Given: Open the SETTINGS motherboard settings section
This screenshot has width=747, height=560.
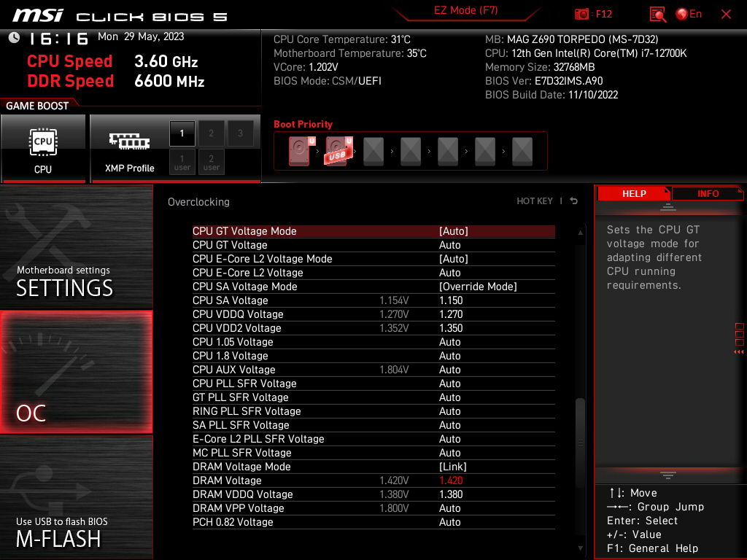Looking at the screenshot, I should tap(76, 246).
